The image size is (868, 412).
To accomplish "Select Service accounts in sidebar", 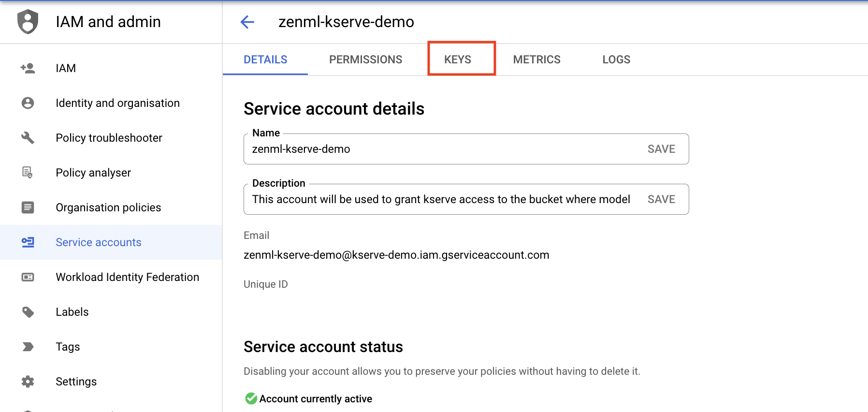I will pos(111,242).
